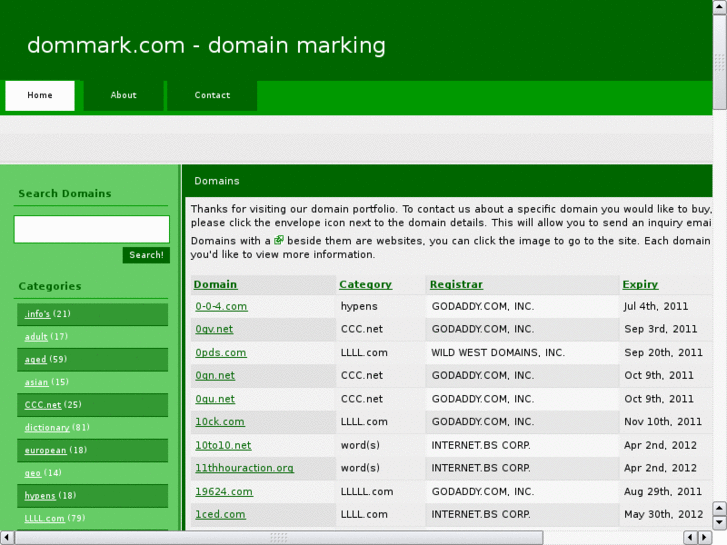Open the Home tab
The width and height of the screenshot is (727, 545).
click(40, 96)
